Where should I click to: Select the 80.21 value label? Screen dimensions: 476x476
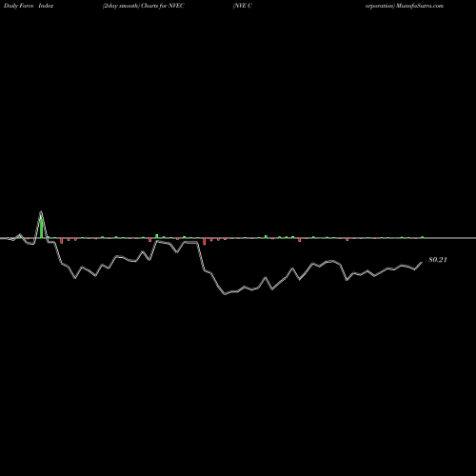pyautogui.click(x=438, y=260)
